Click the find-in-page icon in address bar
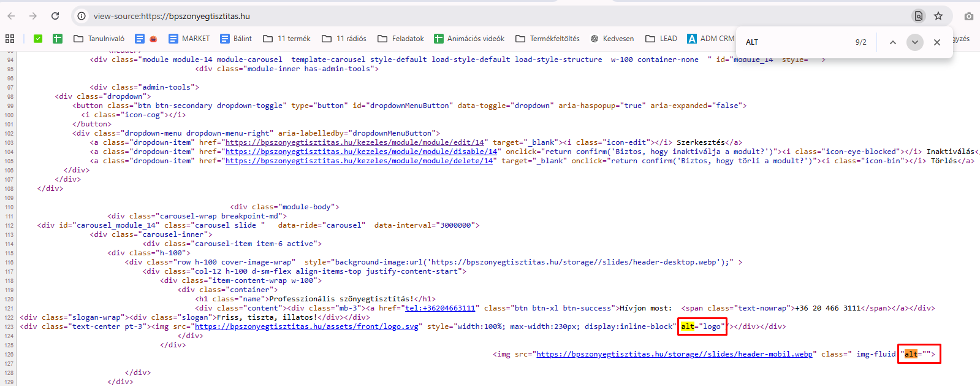This screenshot has height=386, width=980. (918, 16)
